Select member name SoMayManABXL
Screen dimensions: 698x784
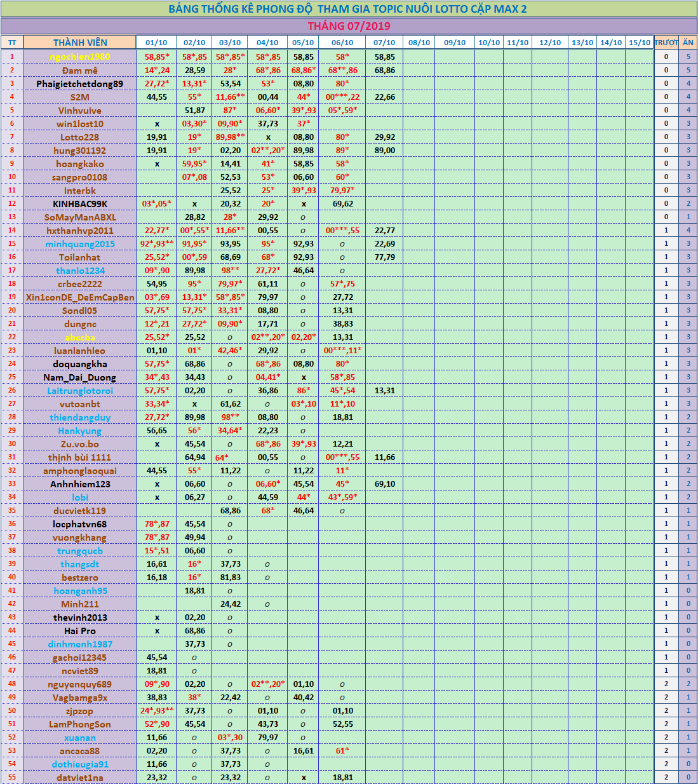(80, 217)
